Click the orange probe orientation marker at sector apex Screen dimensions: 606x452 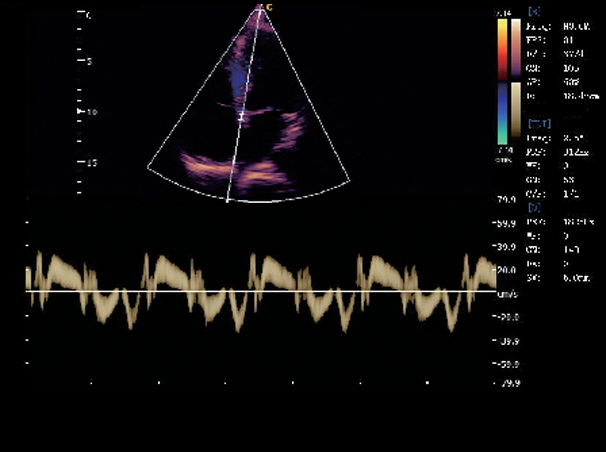coord(265,6)
